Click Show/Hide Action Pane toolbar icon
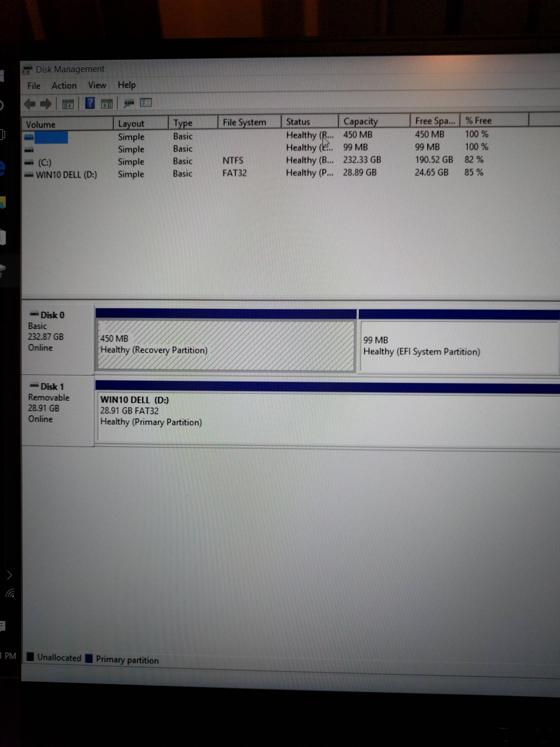The height and width of the screenshot is (747, 560). pyautogui.click(x=107, y=104)
